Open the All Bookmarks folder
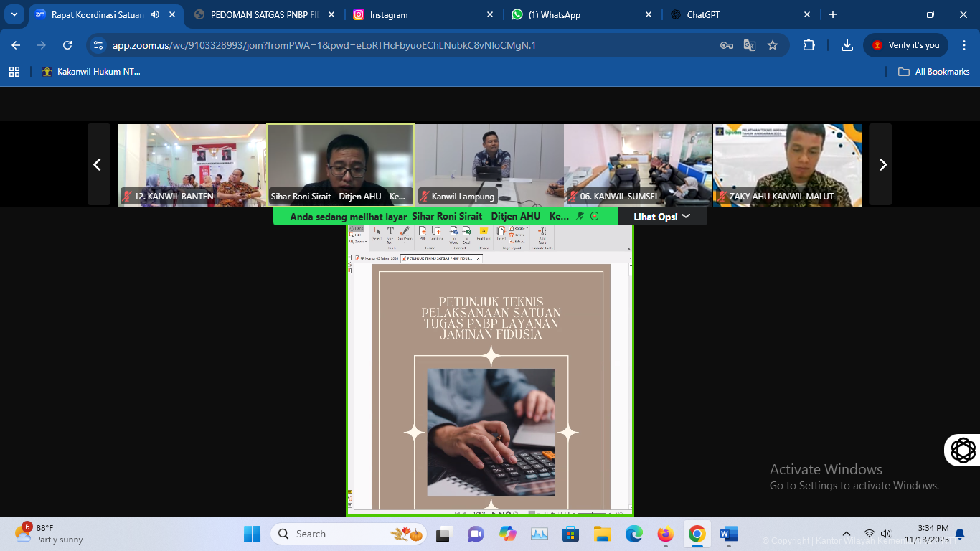This screenshot has width=980, height=551. pos(934,72)
